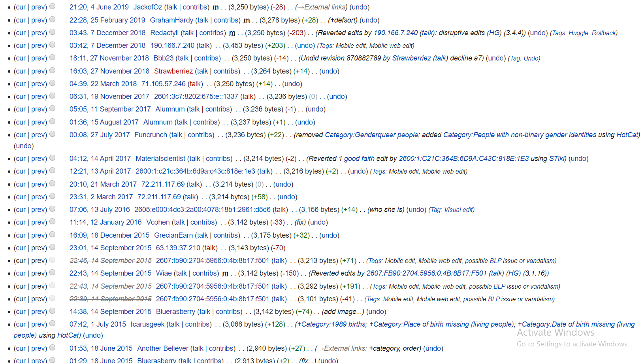This screenshot has width=644, height=363.
Task: Open the 12:21, 13 April 2017 revision
Action: 100,171
